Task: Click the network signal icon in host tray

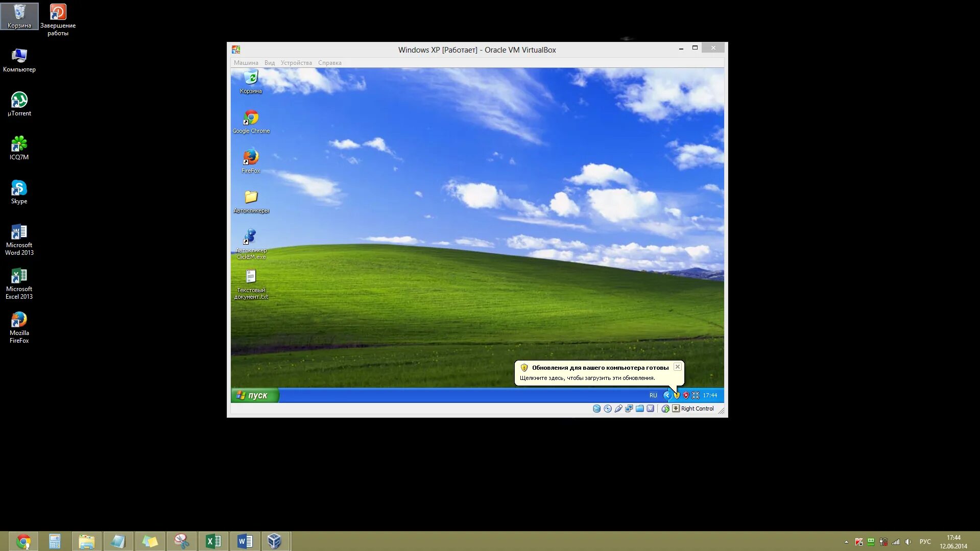Action: coord(896,542)
